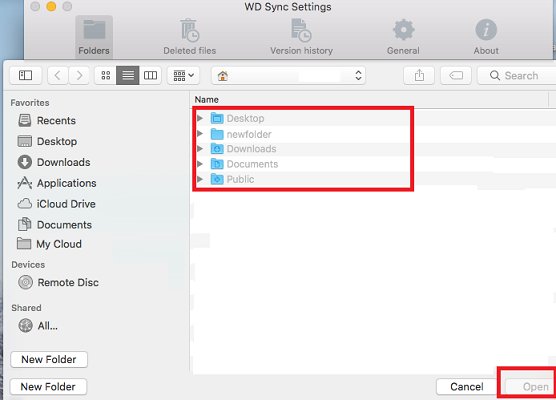Select the Folders tab
This screenshot has width=556, height=400.
[x=94, y=37]
